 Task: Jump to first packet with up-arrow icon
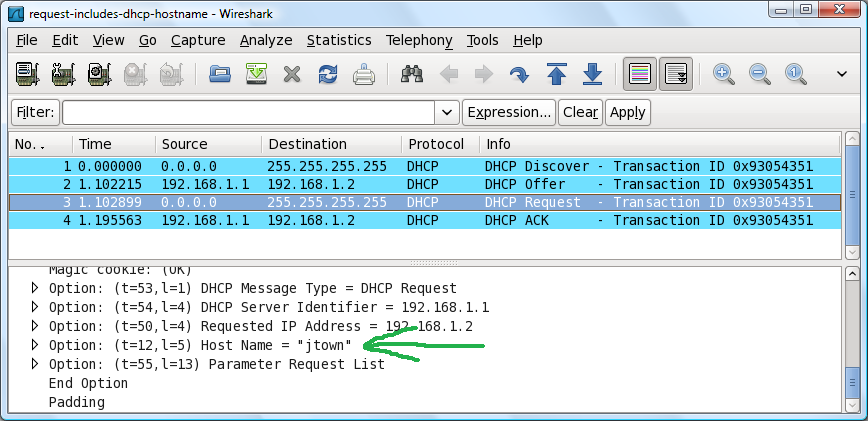coord(556,74)
